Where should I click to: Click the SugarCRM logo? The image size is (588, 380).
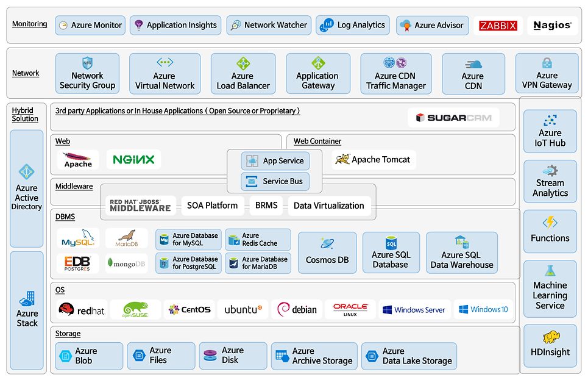coord(454,118)
